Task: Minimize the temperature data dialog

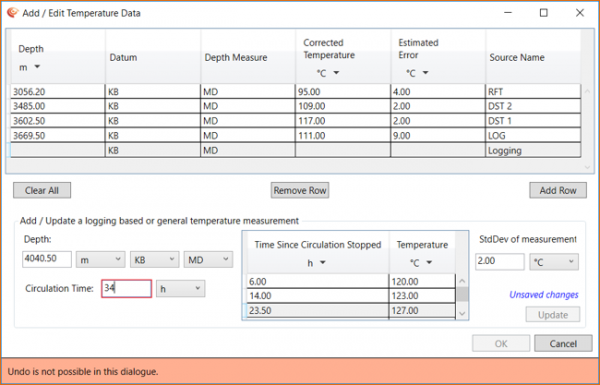Action: click(x=508, y=13)
